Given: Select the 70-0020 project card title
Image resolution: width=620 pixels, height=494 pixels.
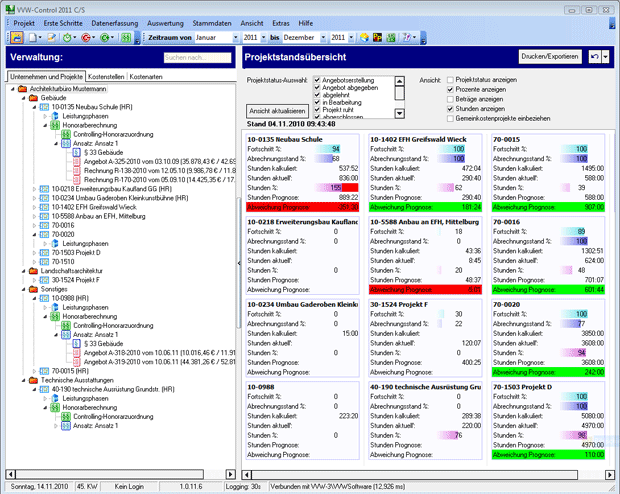Looking at the screenshot, I should pos(506,305).
